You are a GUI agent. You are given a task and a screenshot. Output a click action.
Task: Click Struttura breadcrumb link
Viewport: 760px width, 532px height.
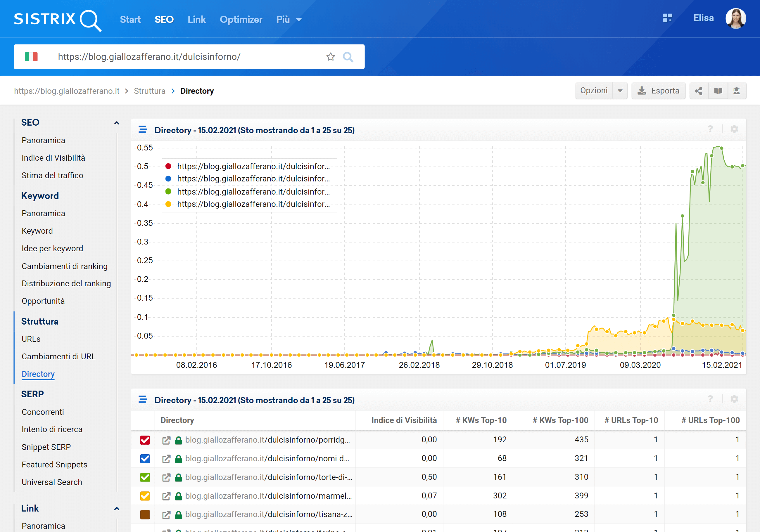pyautogui.click(x=150, y=91)
